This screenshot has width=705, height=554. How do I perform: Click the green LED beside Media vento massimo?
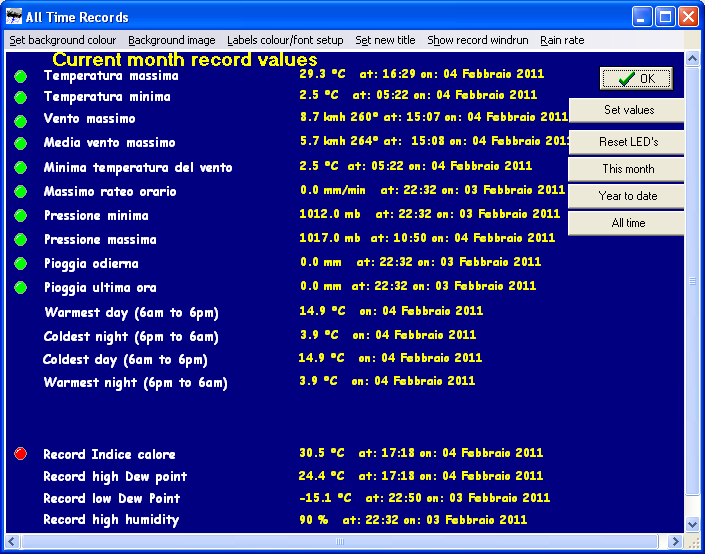[x=20, y=143]
